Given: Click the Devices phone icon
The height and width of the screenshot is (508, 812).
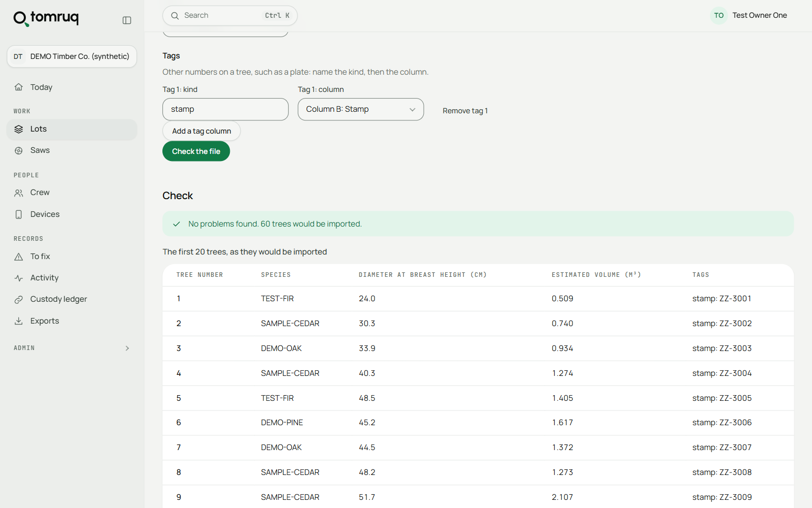Looking at the screenshot, I should 19,214.
